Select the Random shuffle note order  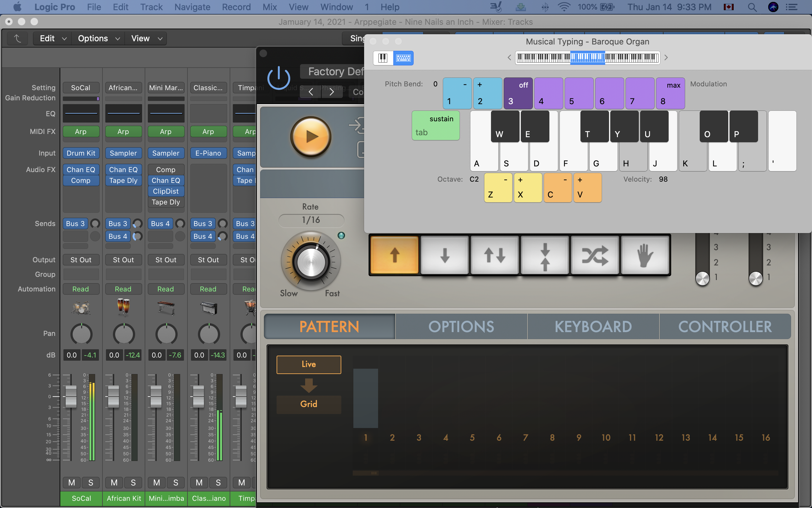pyautogui.click(x=595, y=255)
